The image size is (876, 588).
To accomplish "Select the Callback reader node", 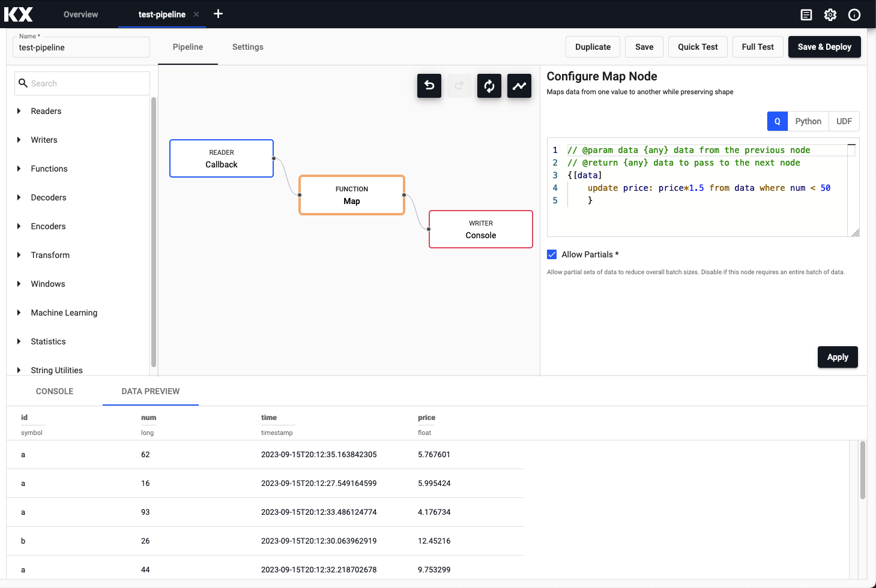I will 222,158.
